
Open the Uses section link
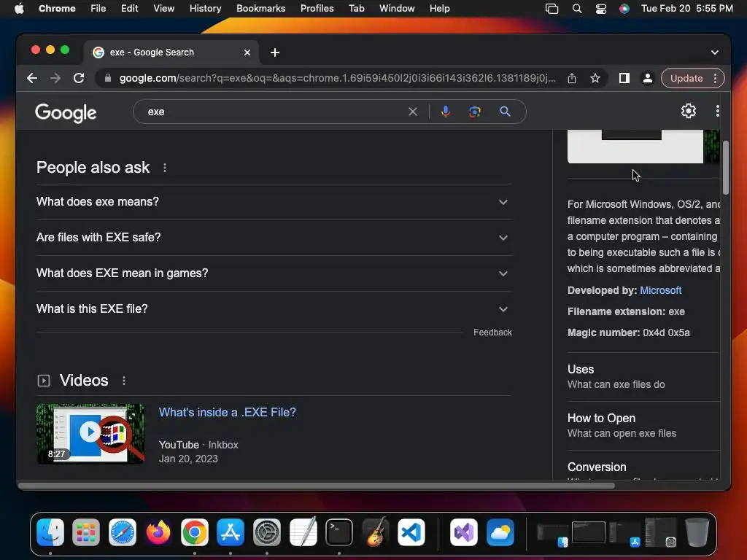643,377
